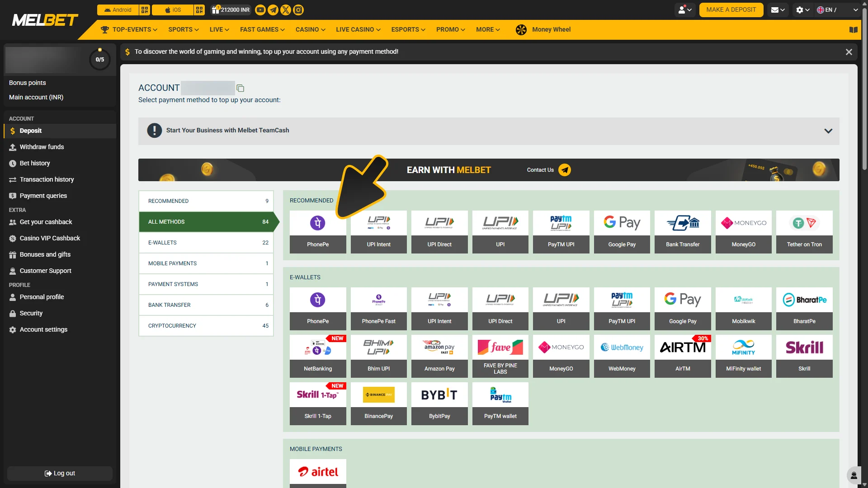Open the FAST GAMES menu
Screen dimensions: 868x488
coord(262,30)
